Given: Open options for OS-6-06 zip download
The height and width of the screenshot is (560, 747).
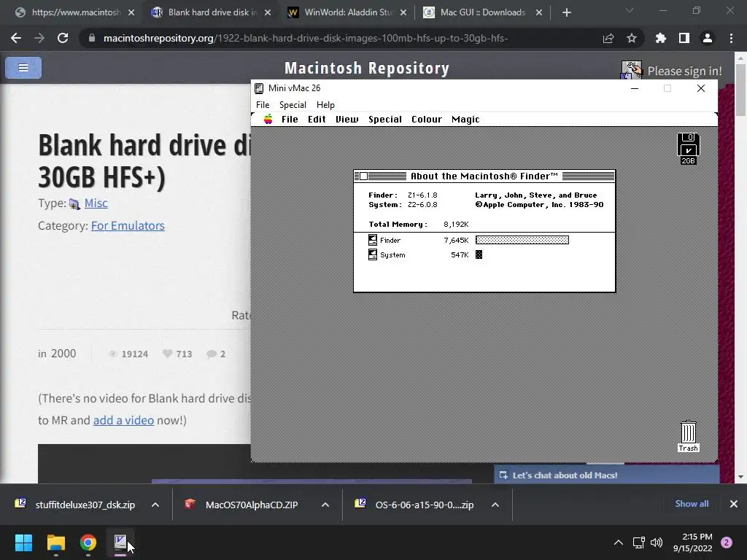Looking at the screenshot, I should click(x=495, y=505).
